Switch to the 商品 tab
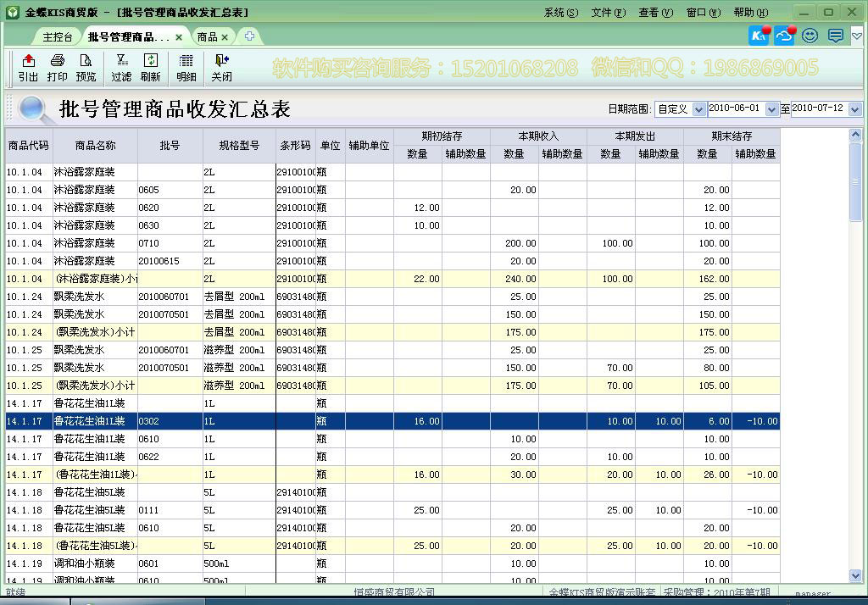Image resolution: width=868 pixels, height=605 pixels. coord(209,36)
